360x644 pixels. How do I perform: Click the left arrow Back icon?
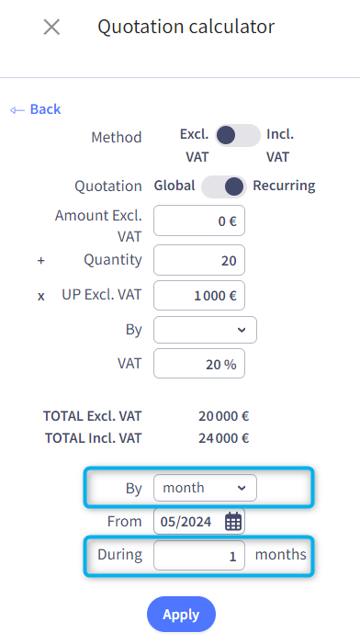17,109
